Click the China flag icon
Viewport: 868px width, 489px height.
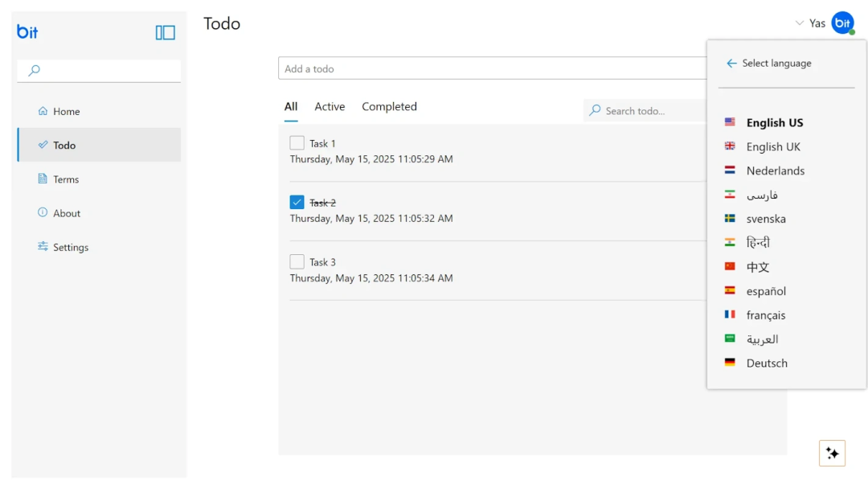pos(730,266)
